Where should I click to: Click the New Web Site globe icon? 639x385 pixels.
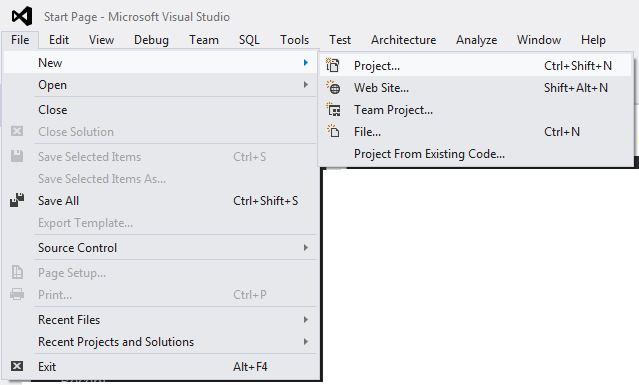pos(333,87)
